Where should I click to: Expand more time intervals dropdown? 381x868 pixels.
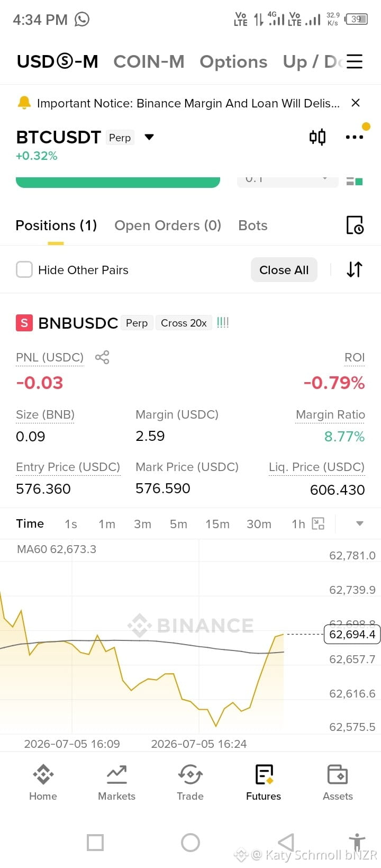pos(360,523)
